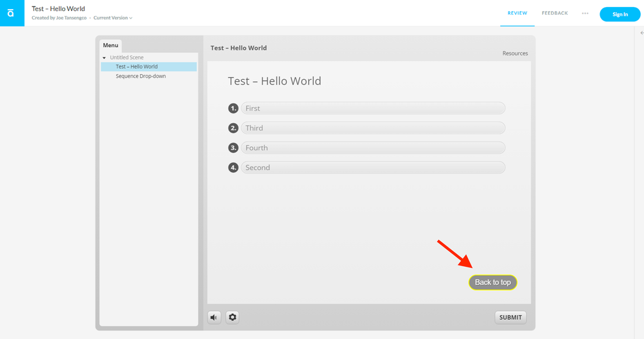Click the Back to top button
The image size is (644, 339).
point(493,282)
